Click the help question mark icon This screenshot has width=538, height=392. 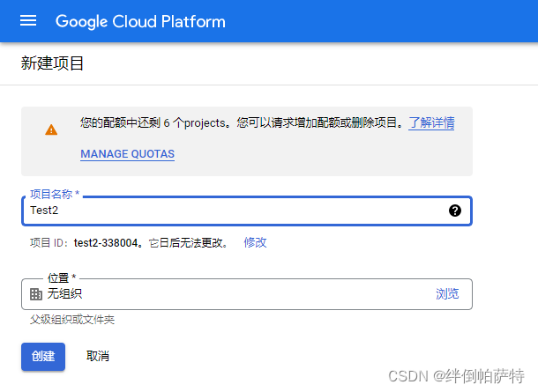click(x=455, y=211)
